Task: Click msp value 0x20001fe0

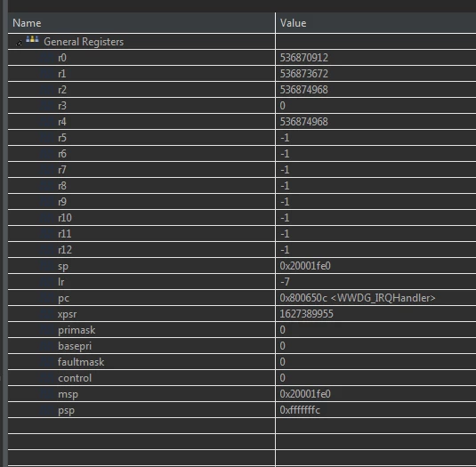Action: [x=305, y=394]
